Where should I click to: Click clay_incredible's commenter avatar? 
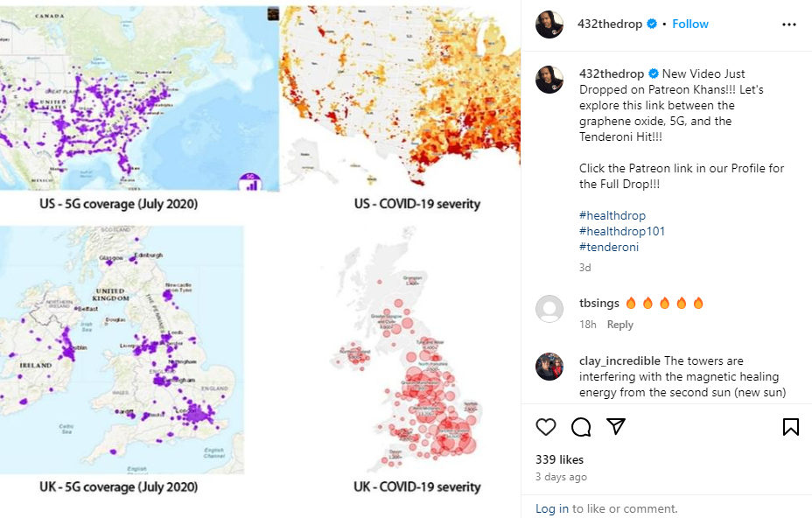[549, 367]
